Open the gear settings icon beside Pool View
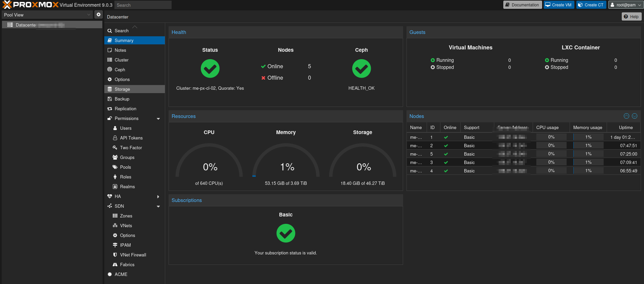Screen dimensions: 644x284 [98, 14]
